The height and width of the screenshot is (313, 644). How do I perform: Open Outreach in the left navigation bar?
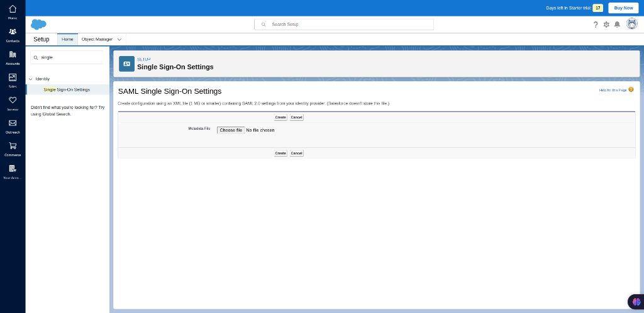(13, 126)
